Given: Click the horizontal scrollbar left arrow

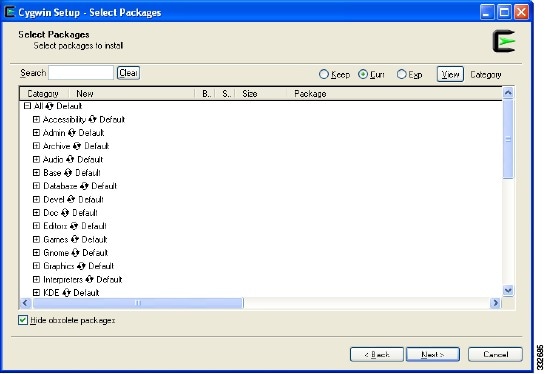Looking at the screenshot, I should point(25,303).
